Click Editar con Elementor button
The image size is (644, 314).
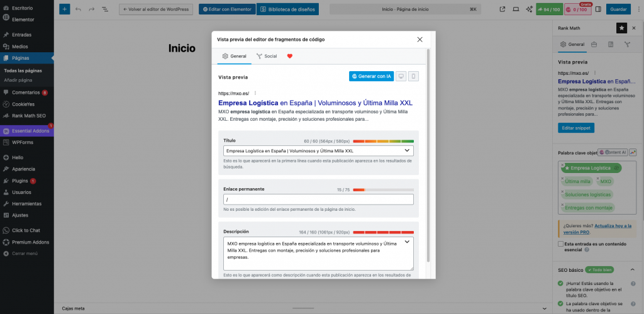click(227, 9)
